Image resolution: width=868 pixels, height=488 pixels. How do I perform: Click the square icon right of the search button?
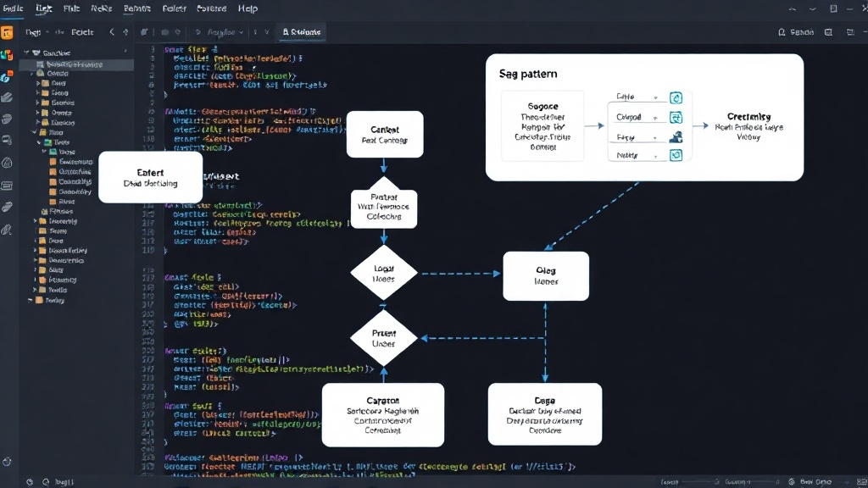[828, 32]
